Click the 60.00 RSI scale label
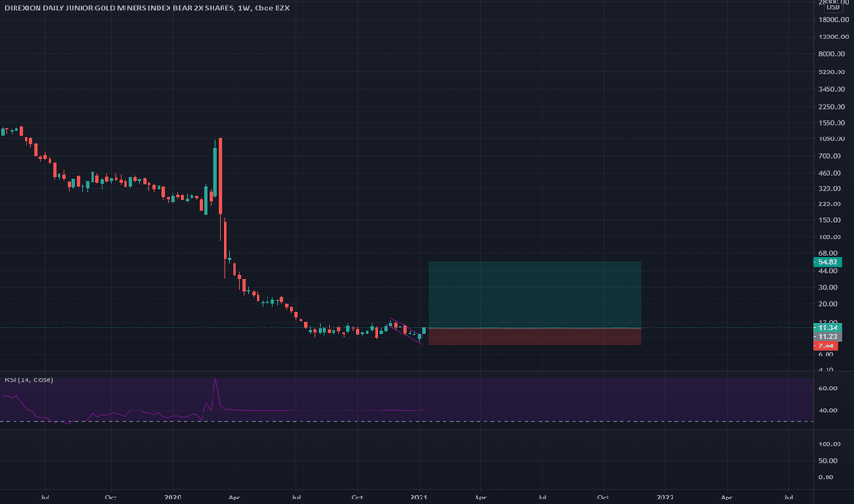 827,389
